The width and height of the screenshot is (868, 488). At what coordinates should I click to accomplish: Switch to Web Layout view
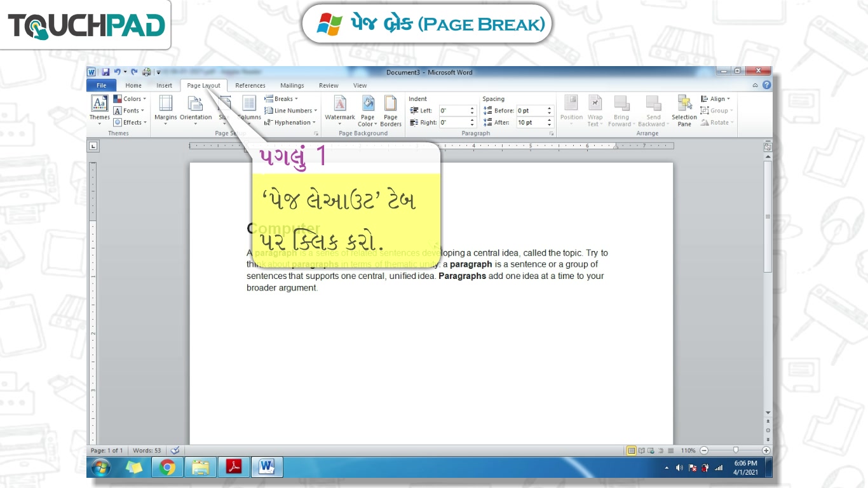click(x=651, y=451)
